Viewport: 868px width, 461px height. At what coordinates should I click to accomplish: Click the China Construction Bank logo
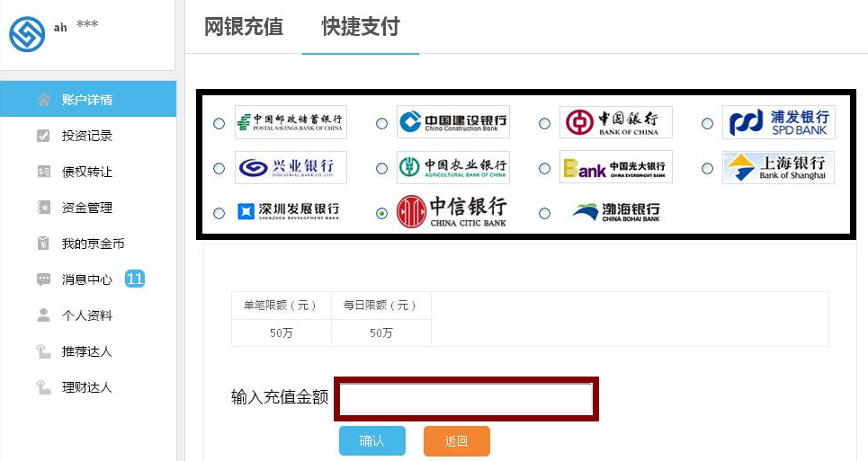click(x=453, y=122)
